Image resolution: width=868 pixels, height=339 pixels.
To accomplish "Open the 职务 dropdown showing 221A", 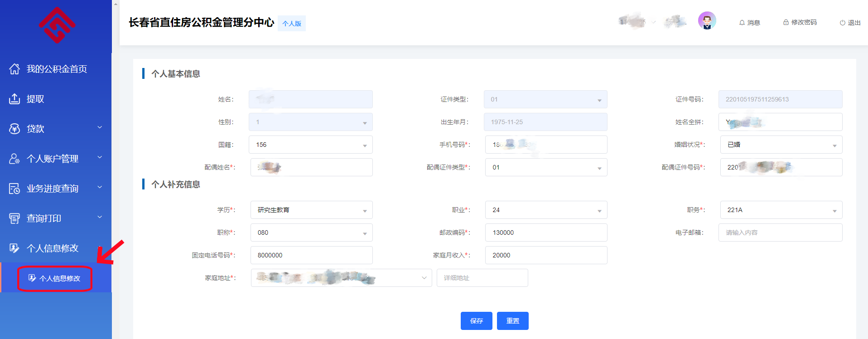I will pos(781,210).
